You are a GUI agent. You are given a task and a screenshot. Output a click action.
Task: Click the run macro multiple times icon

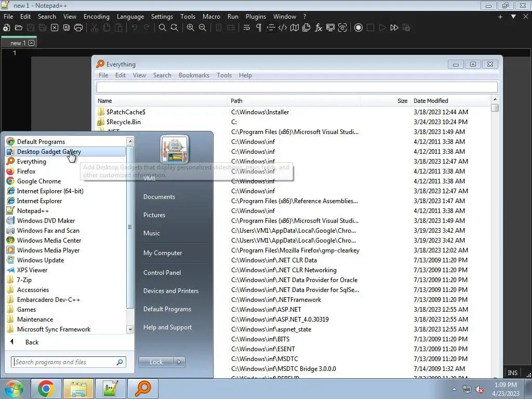click(x=394, y=28)
